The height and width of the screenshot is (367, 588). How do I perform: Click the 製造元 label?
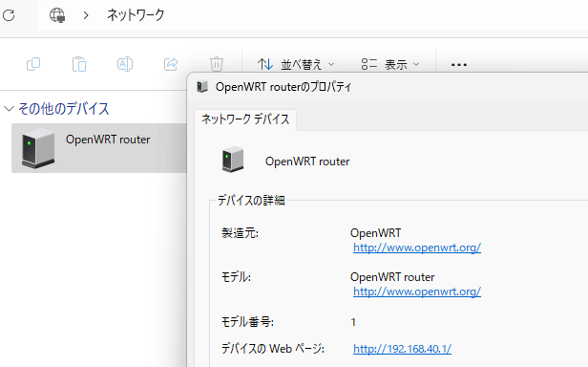click(240, 233)
